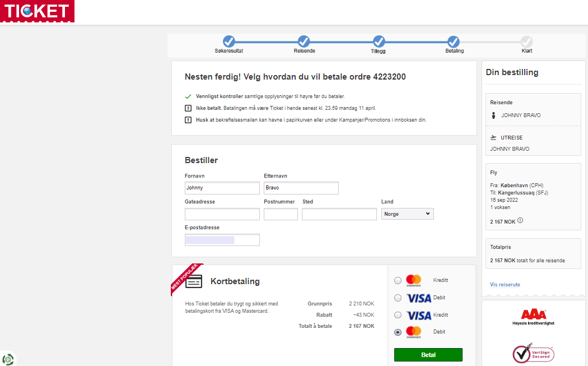Click the Bestiller heading

point(201,160)
